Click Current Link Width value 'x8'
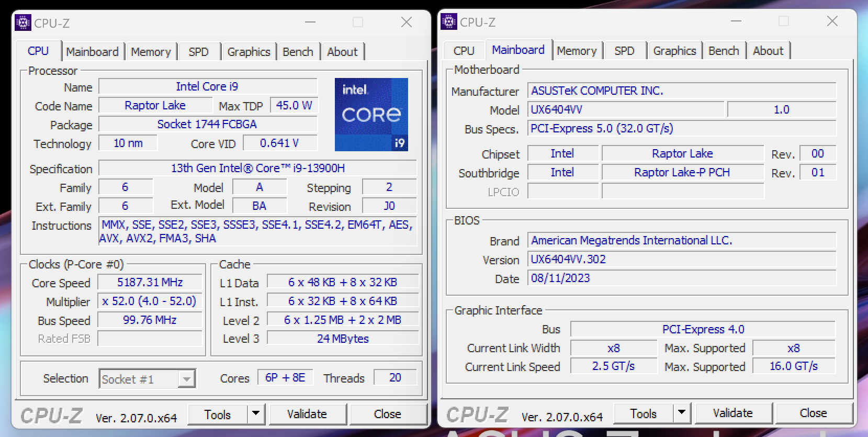Screen dimensions: 868x437 tap(614, 348)
